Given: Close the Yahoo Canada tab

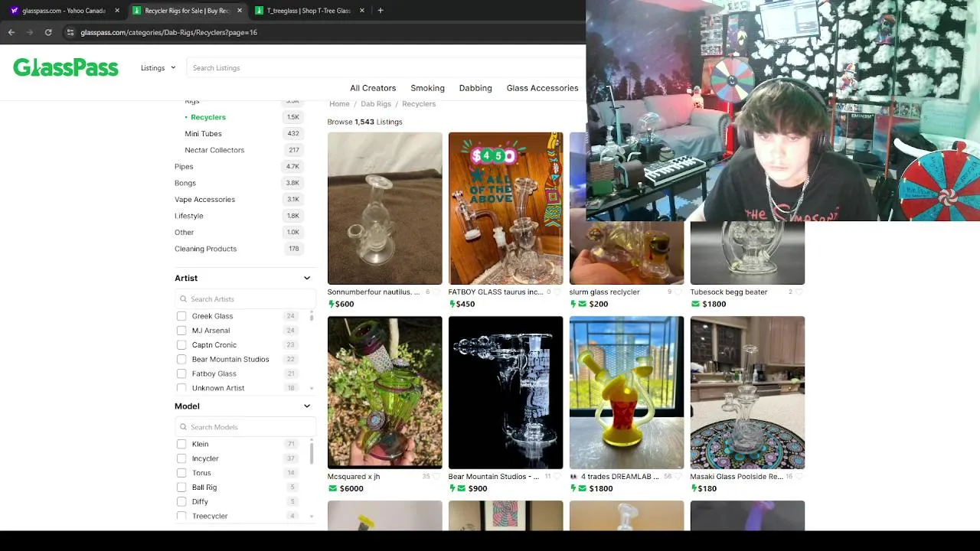Looking at the screenshot, I should coord(117,11).
